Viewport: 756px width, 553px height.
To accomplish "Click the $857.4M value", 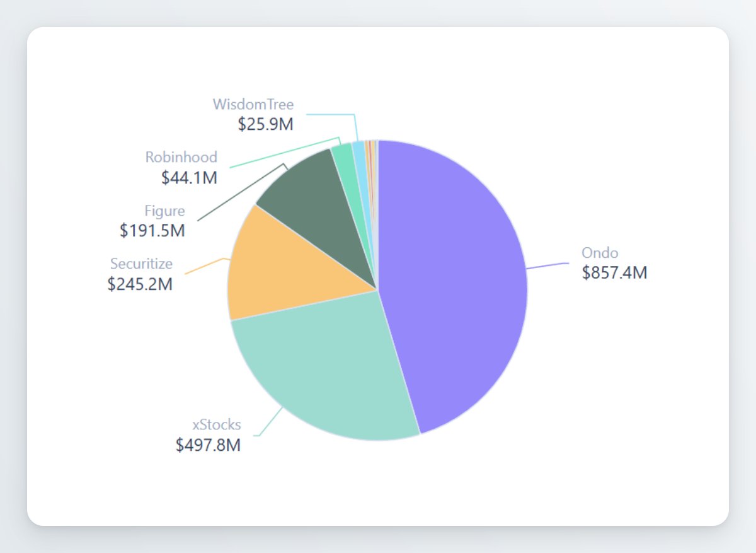I will 614,273.
